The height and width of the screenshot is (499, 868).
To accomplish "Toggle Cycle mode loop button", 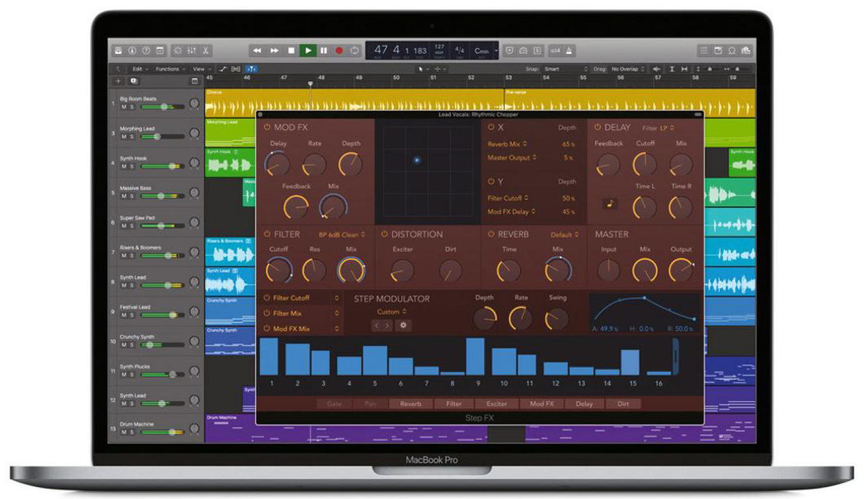I will click(x=354, y=50).
